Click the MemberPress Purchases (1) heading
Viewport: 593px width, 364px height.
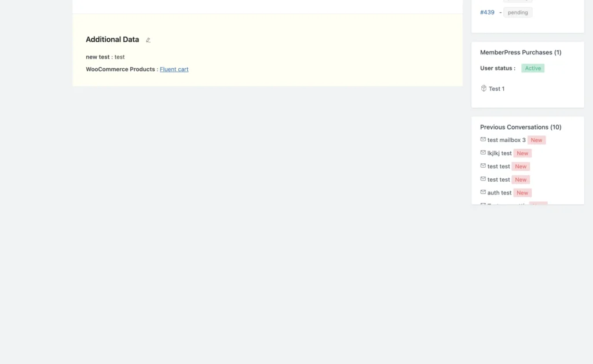tap(521, 53)
